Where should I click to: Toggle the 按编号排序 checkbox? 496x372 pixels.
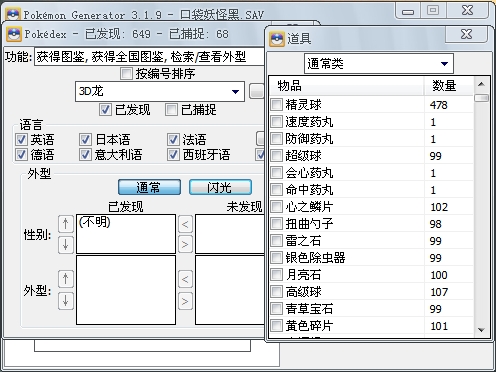[126, 73]
